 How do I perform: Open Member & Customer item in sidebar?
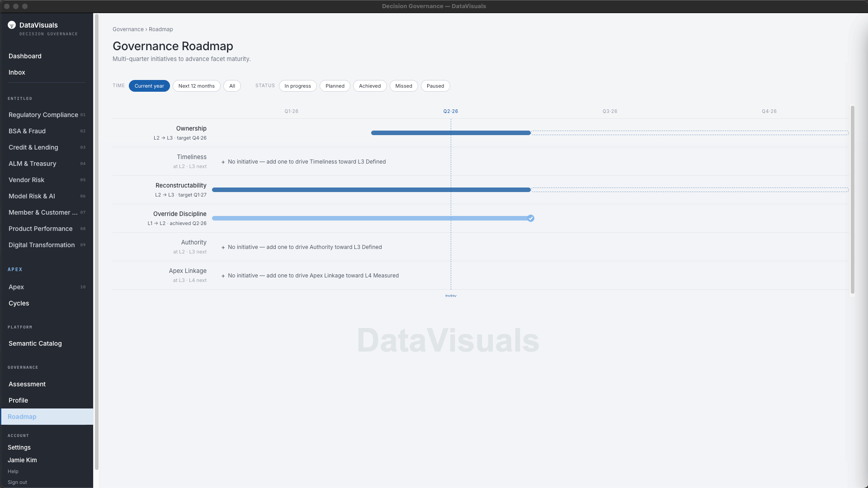[47, 212]
